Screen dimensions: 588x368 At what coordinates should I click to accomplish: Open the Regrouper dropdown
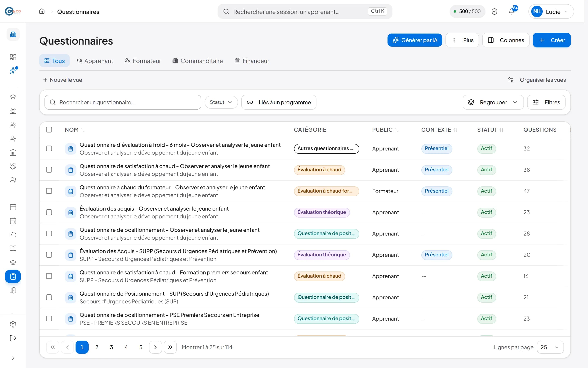tap(493, 102)
